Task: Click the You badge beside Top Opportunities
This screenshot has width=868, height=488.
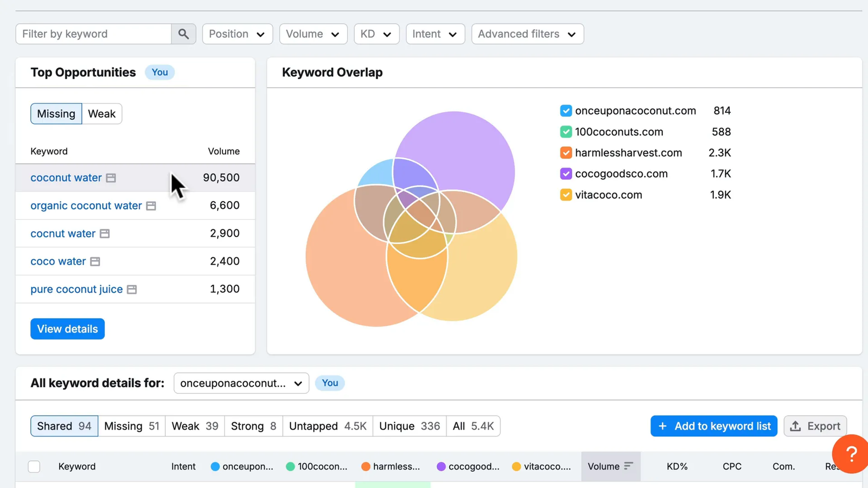Action: click(x=159, y=73)
